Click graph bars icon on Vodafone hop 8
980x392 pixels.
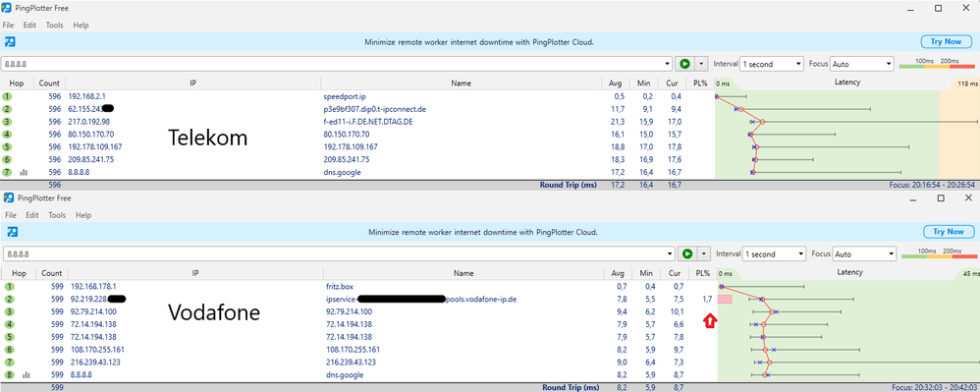point(27,375)
